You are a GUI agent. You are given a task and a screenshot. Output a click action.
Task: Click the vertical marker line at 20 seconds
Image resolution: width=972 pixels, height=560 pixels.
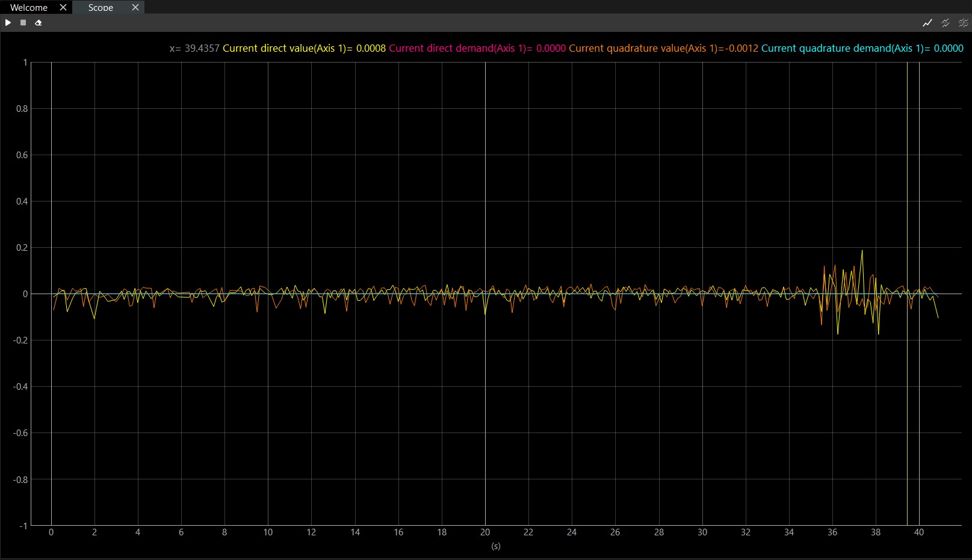(485, 180)
